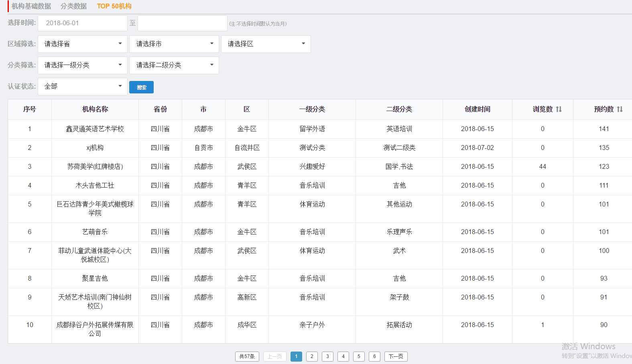Sort table by 浏览数 column icon
632x364 pixels.
(559, 109)
